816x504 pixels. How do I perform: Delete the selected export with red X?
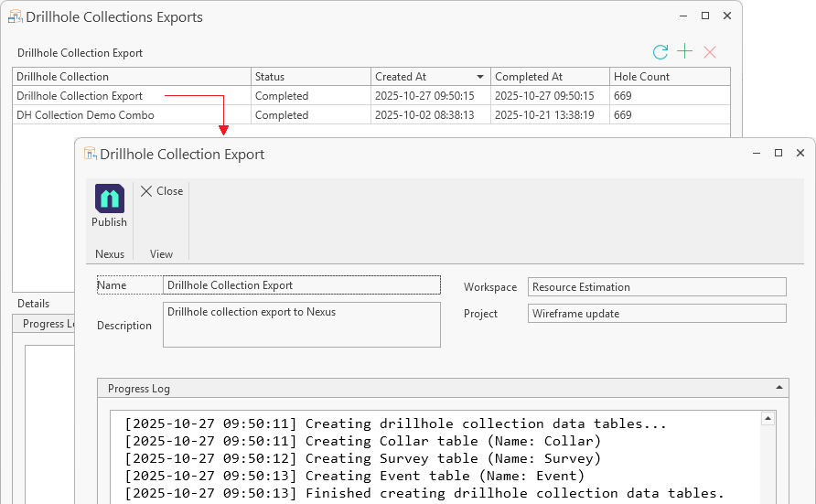coord(709,53)
